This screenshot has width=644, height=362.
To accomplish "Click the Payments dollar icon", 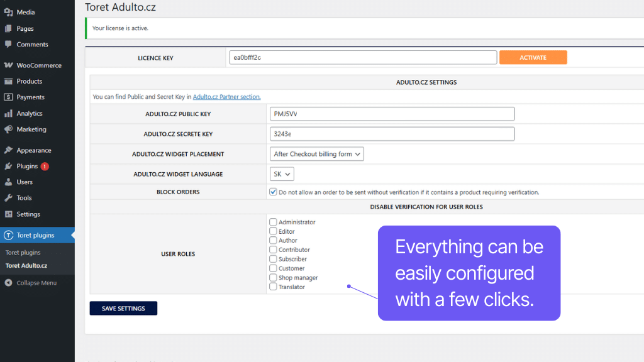I will click(8, 97).
